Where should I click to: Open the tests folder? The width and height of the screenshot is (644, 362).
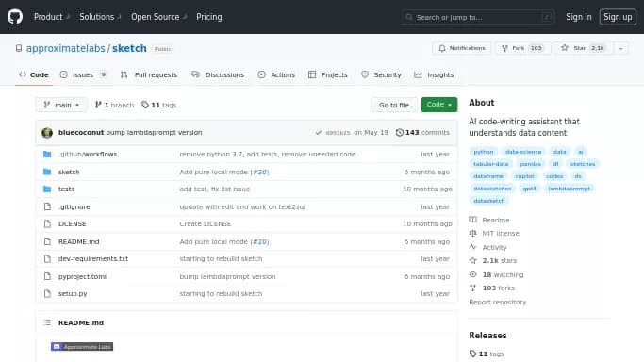pos(66,189)
